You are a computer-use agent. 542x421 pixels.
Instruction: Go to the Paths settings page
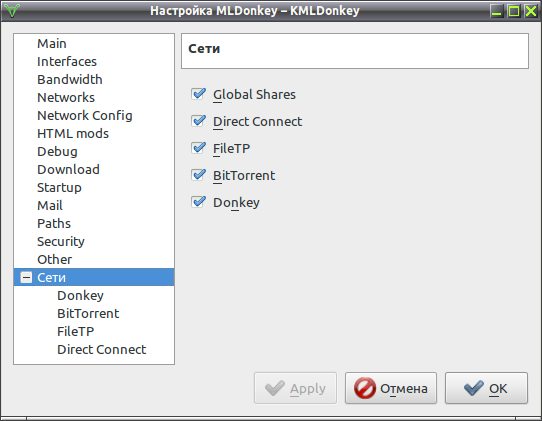pyautogui.click(x=54, y=223)
